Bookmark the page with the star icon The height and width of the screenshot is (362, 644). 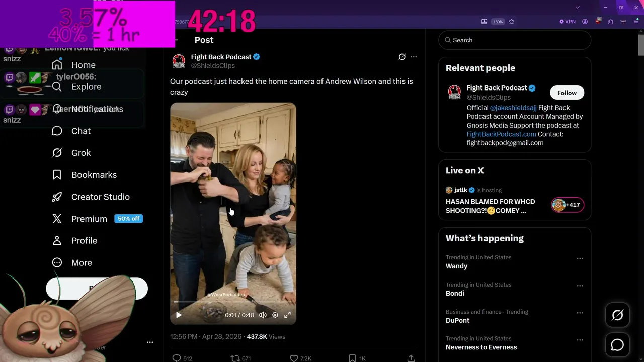coord(512,22)
